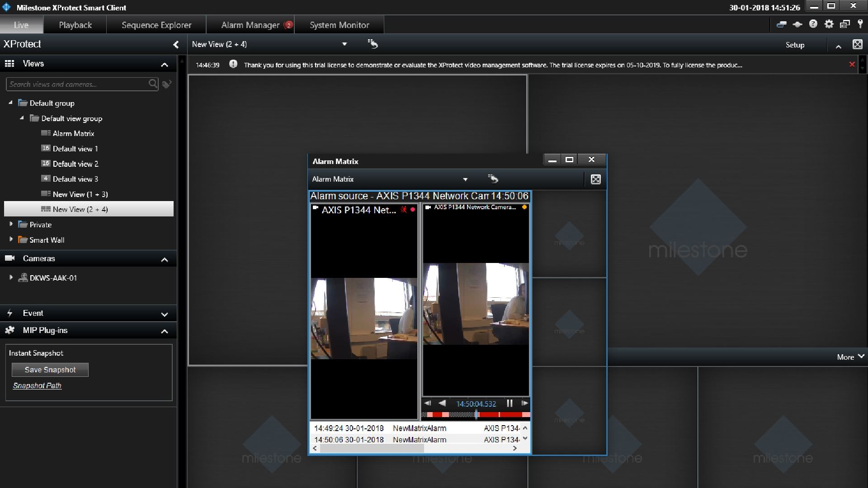The image size is (868, 488).
Task: Switch to the Live tab
Action: (x=21, y=25)
